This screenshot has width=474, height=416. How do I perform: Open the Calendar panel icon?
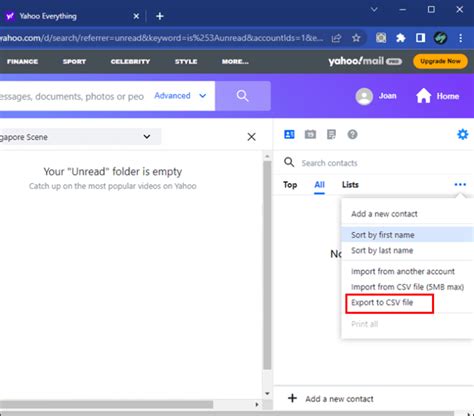click(310, 134)
